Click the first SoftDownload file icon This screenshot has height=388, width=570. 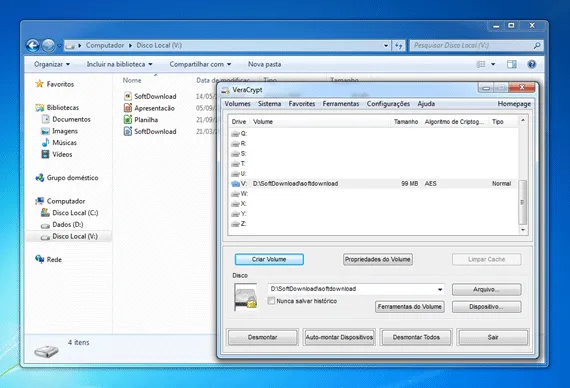click(128, 96)
